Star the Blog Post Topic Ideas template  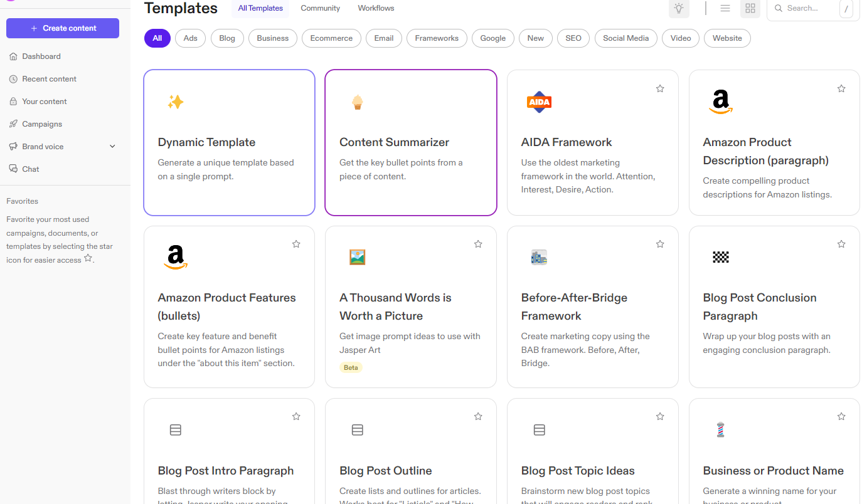click(x=660, y=416)
